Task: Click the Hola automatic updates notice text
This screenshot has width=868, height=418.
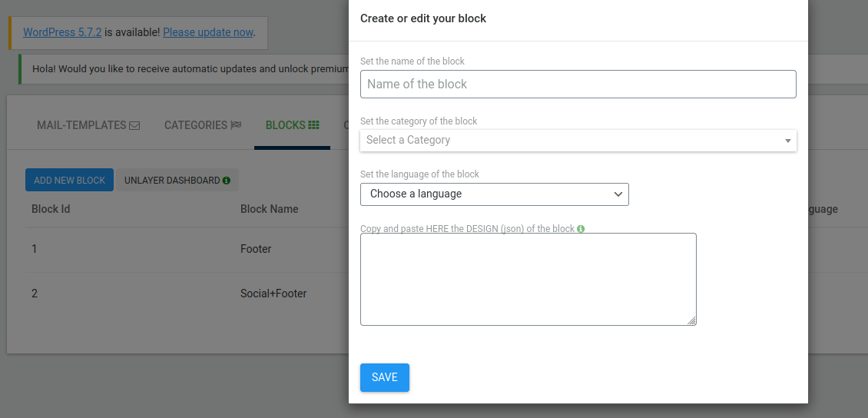Action: click(190, 69)
